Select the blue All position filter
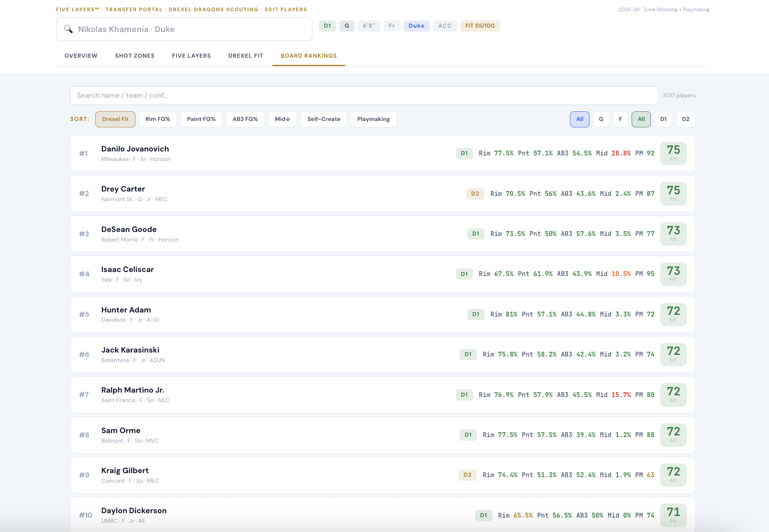This screenshot has width=769, height=532. (580, 119)
